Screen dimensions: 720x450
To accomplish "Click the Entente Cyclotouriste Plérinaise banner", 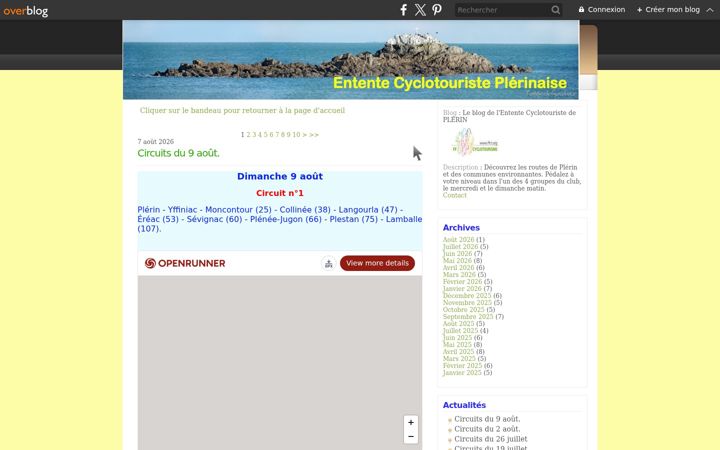I will pos(350,60).
